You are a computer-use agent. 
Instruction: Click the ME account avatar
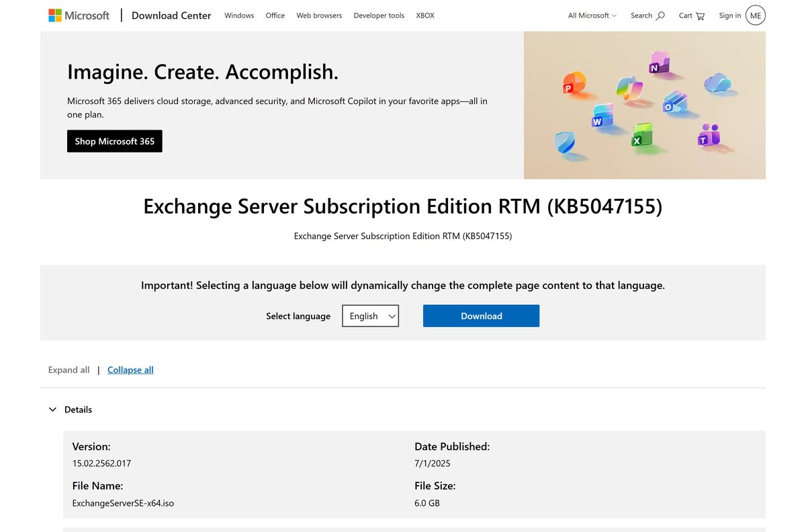pos(756,15)
